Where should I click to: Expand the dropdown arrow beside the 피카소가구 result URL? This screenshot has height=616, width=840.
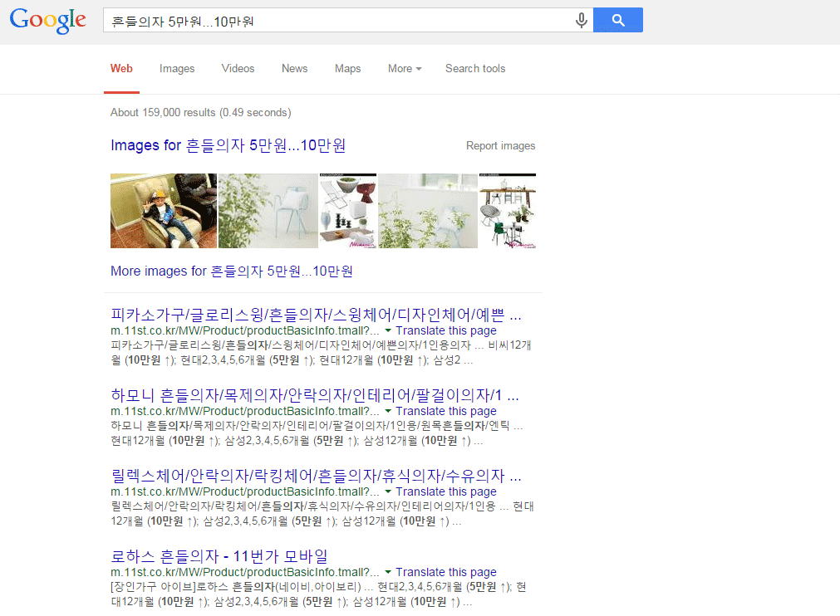388,330
